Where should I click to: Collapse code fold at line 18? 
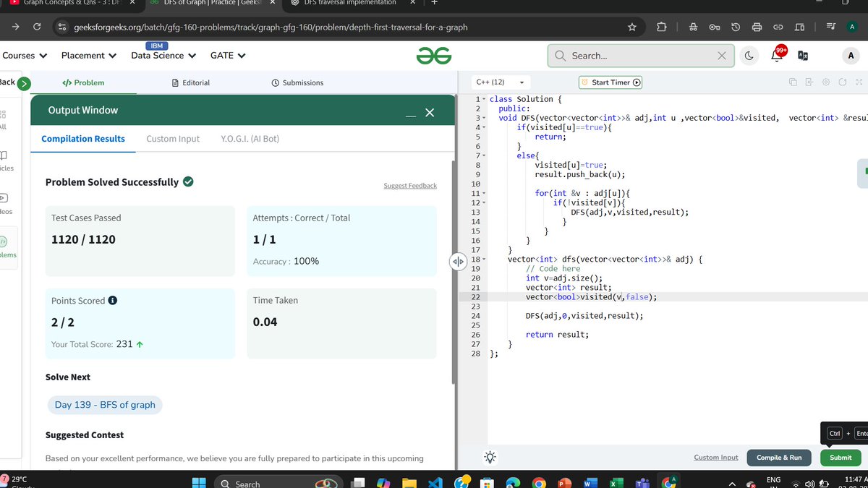click(x=483, y=260)
